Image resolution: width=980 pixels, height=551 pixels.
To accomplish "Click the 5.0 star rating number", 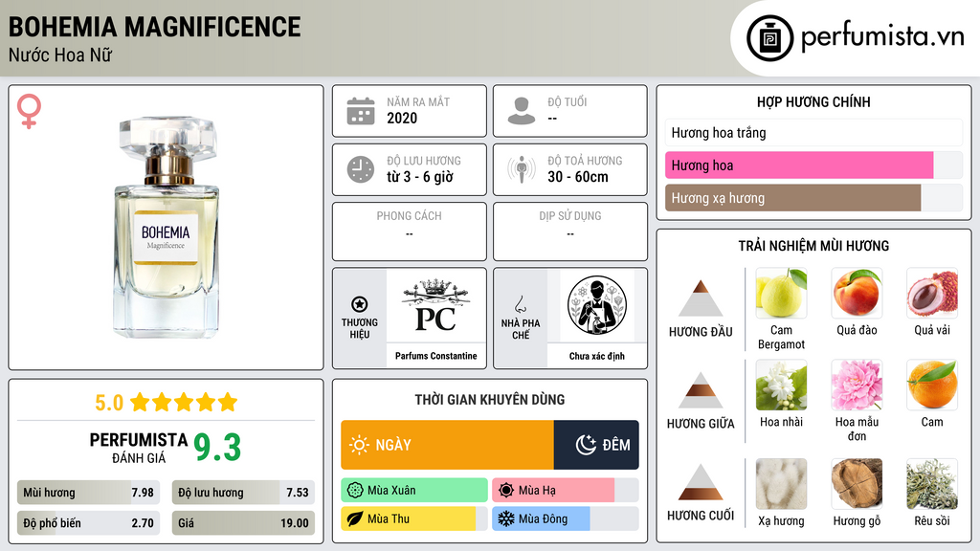I will 109,403.
